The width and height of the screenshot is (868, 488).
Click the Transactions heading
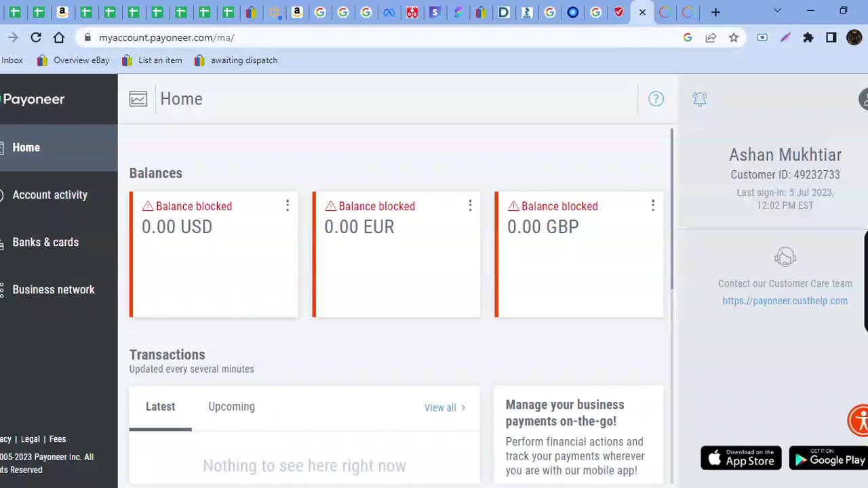[x=167, y=355]
